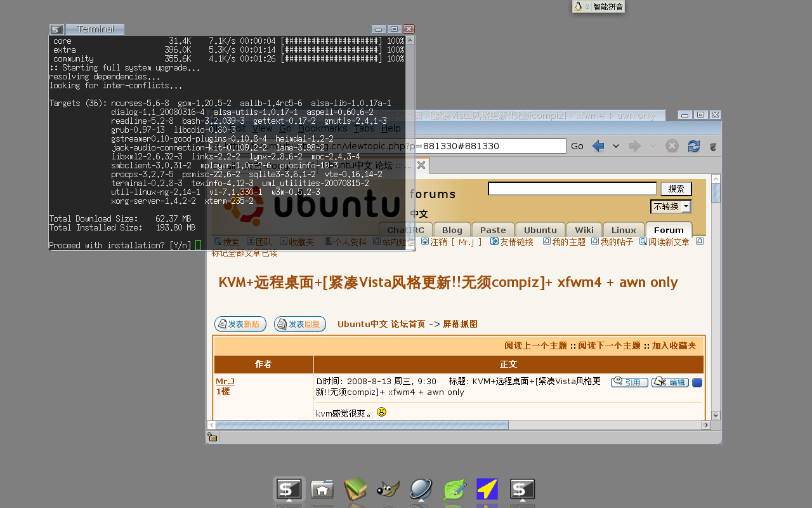Viewport: 812px width, 508px height.
Task: Click the 搜索 button beside the forum search box
Action: (676, 189)
